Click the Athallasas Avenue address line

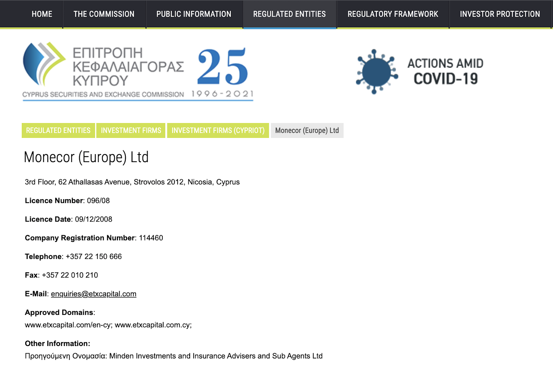pyautogui.click(x=132, y=182)
